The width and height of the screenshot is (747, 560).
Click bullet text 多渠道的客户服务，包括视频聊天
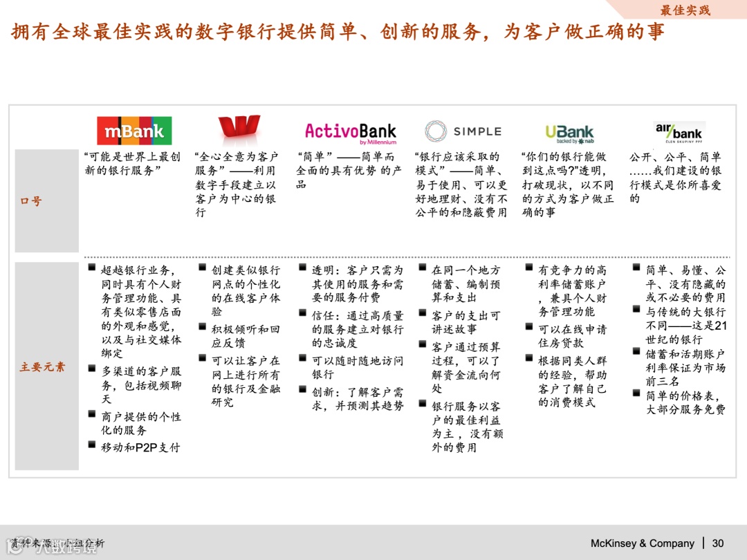[x=141, y=385]
